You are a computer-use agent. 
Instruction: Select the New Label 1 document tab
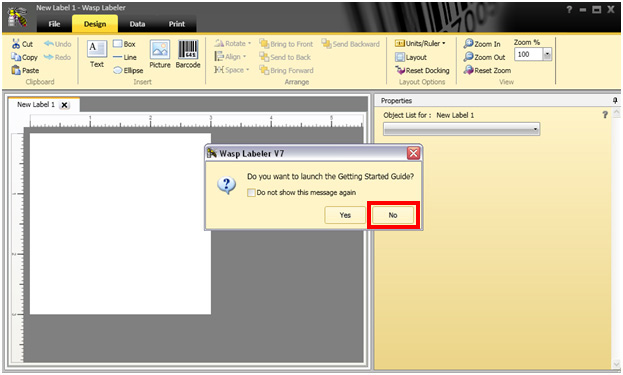(36, 104)
